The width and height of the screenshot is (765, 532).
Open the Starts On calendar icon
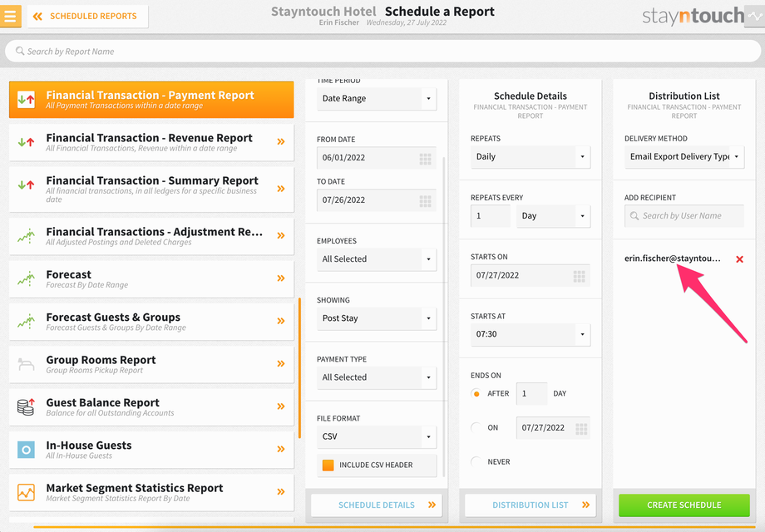[579, 277]
